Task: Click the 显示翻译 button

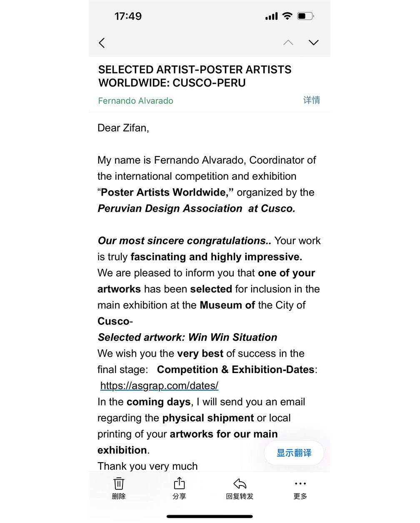Action: pos(294,453)
